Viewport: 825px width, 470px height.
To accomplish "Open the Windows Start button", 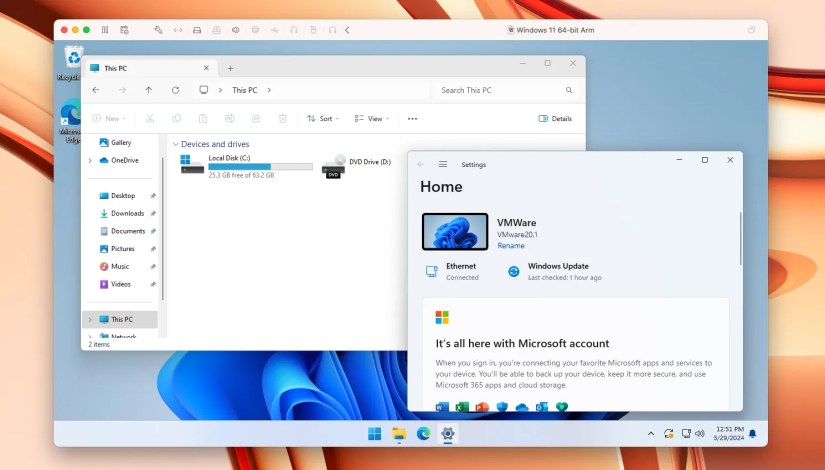I will coord(375,434).
